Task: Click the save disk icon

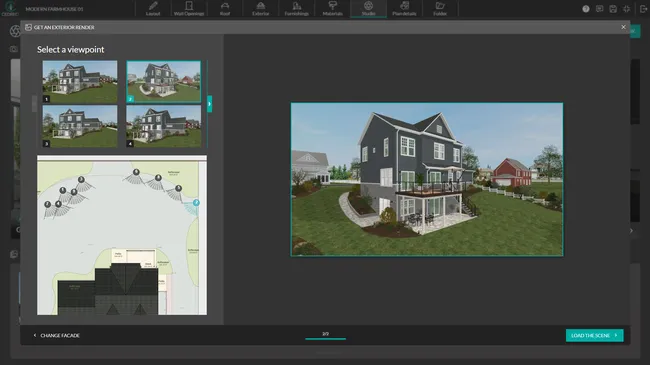Action: 613,9
